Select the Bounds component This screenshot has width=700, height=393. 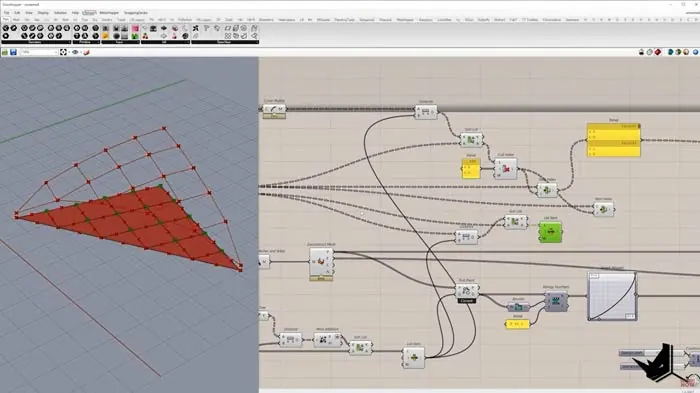tap(518, 307)
